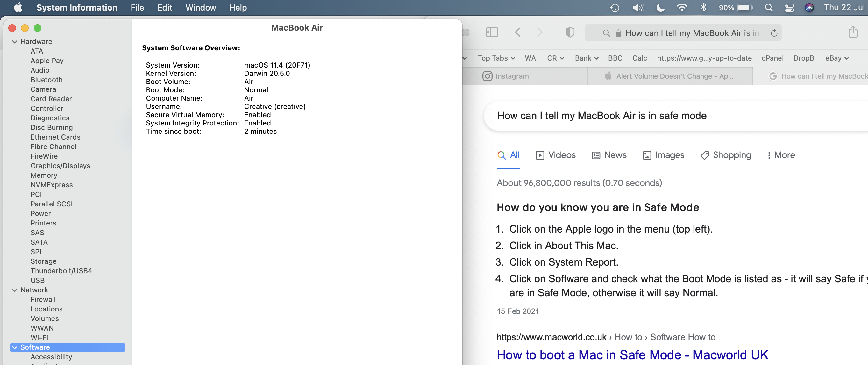Select Graphics/Displays in the hardware list
868x365 pixels.
click(x=60, y=166)
